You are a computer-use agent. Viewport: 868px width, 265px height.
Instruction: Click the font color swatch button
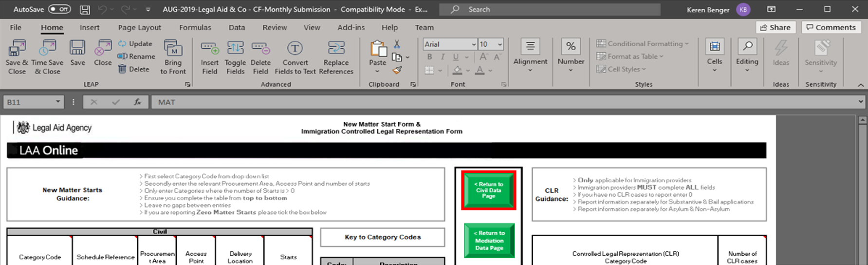(x=480, y=71)
